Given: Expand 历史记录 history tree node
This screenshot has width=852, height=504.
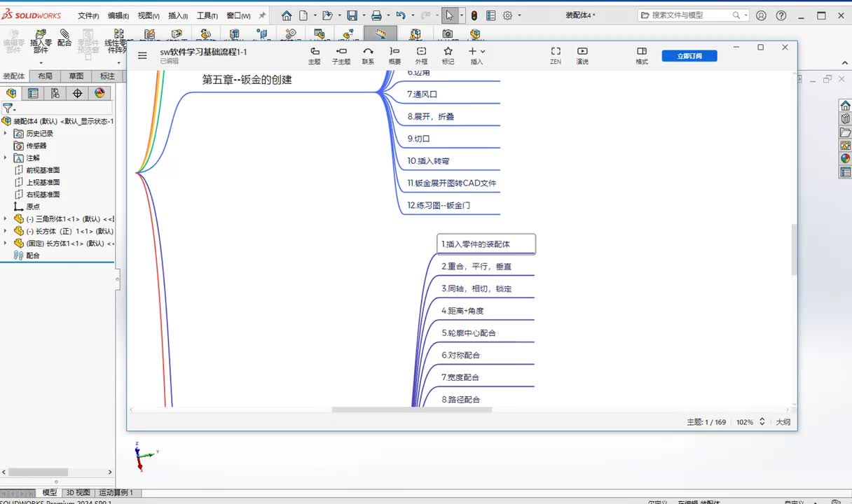Looking at the screenshot, I should tap(6, 133).
